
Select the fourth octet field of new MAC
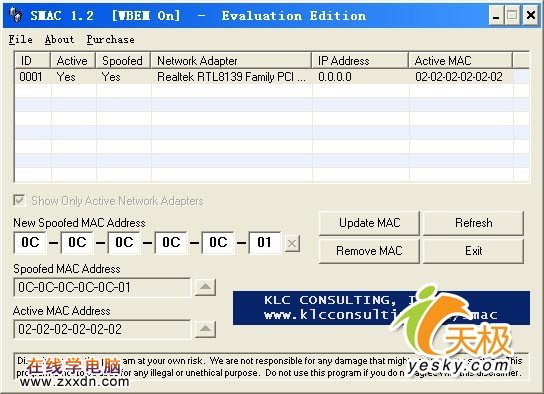click(171, 242)
